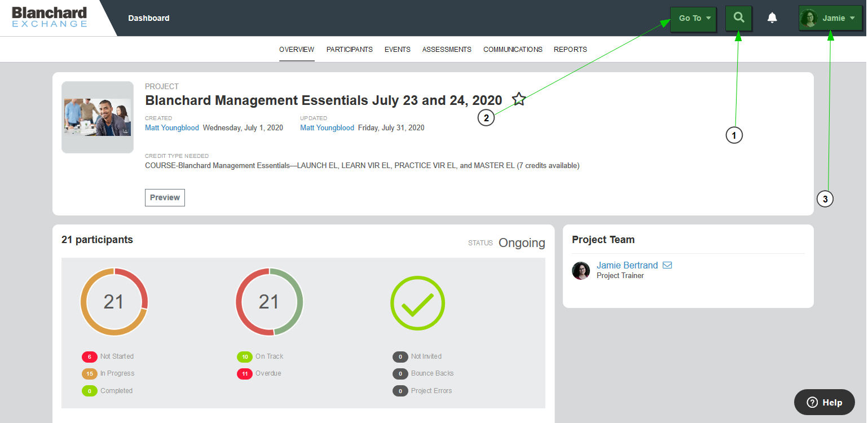Click Jamie Bertrand's Project Team avatar
The image size is (868, 423).
(x=581, y=271)
